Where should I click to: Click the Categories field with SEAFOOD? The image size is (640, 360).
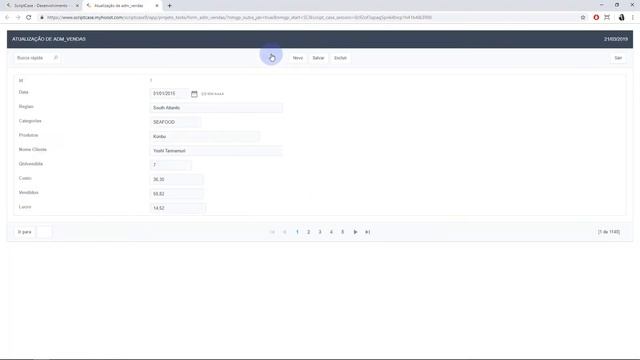(x=175, y=122)
